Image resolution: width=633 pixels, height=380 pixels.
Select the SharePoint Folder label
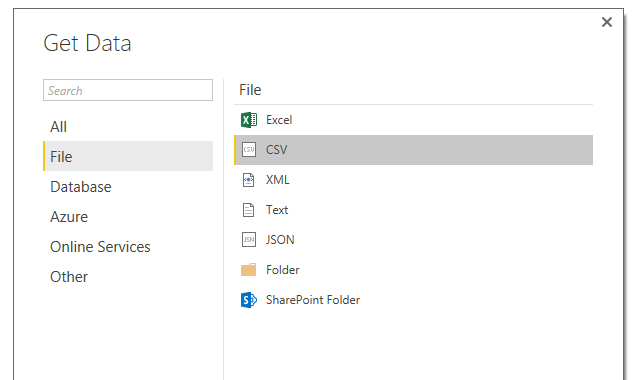pyautogui.click(x=313, y=300)
